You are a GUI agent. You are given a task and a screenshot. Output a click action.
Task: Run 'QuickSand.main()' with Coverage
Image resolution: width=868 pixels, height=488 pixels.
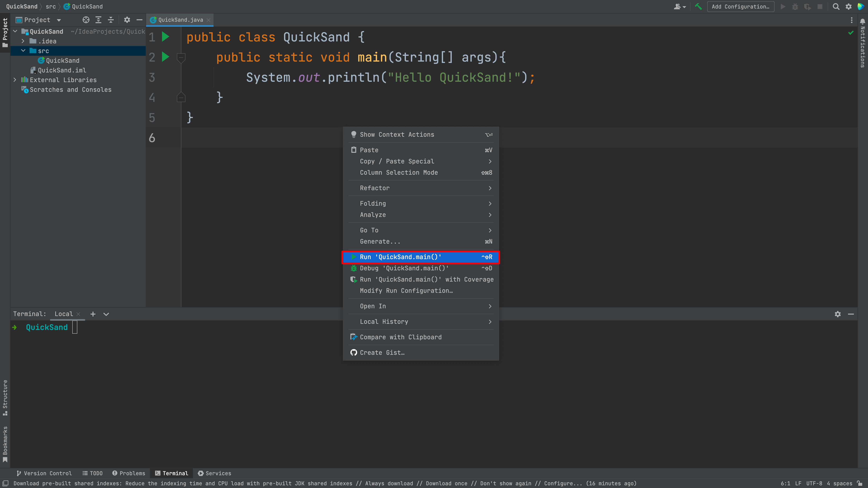pyautogui.click(x=421, y=279)
